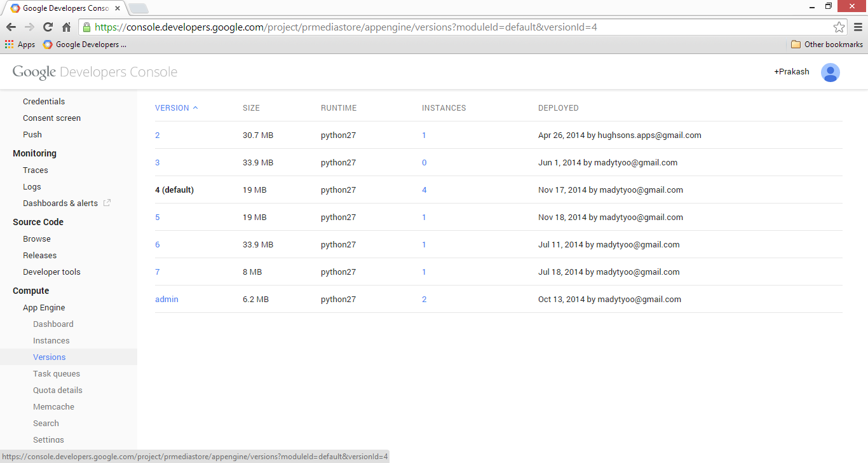
Task: Open a new browser tab
Action: (x=139, y=8)
